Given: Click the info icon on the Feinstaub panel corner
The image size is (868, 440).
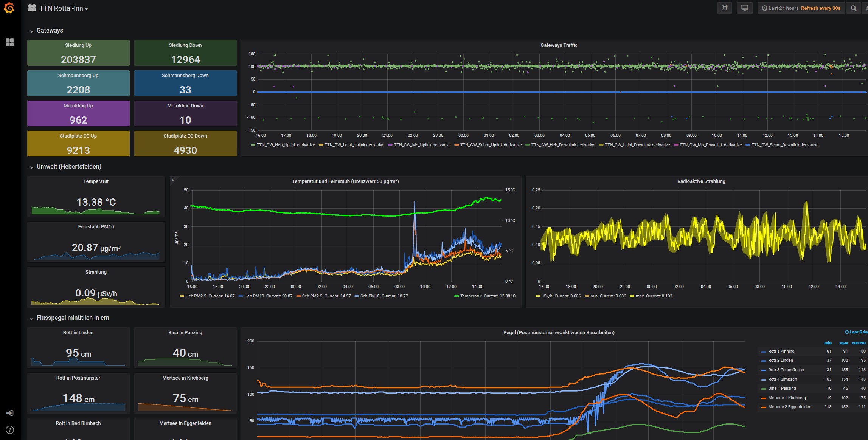Looking at the screenshot, I should tap(172, 179).
